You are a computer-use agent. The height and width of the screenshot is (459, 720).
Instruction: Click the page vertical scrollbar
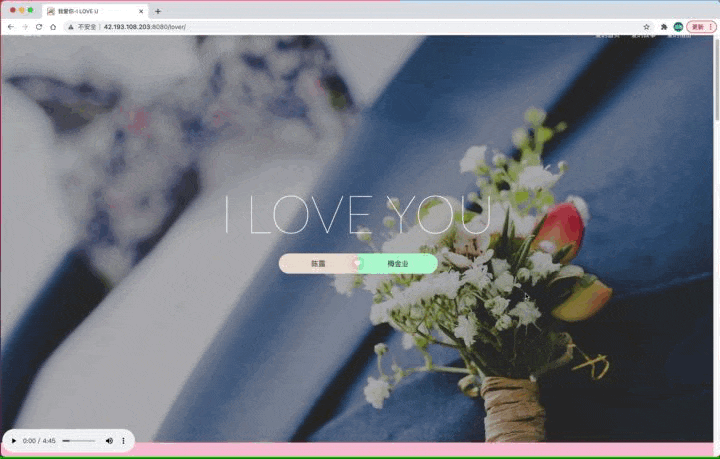tap(716, 78)
